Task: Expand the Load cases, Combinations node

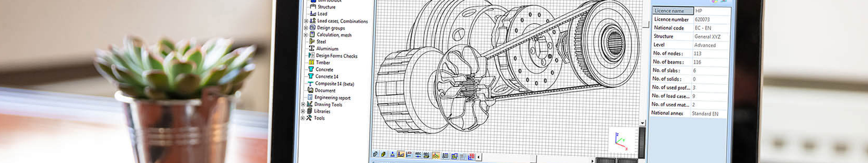Action: click(306, 21)
